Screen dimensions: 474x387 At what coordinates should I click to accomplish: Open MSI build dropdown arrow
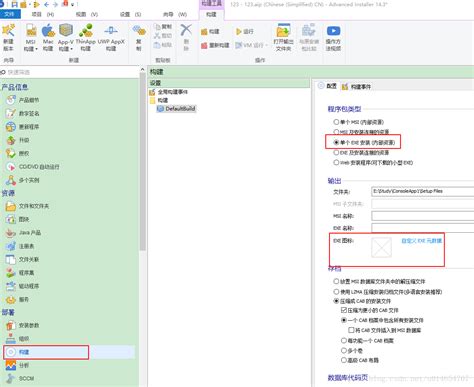coord(36,49)
